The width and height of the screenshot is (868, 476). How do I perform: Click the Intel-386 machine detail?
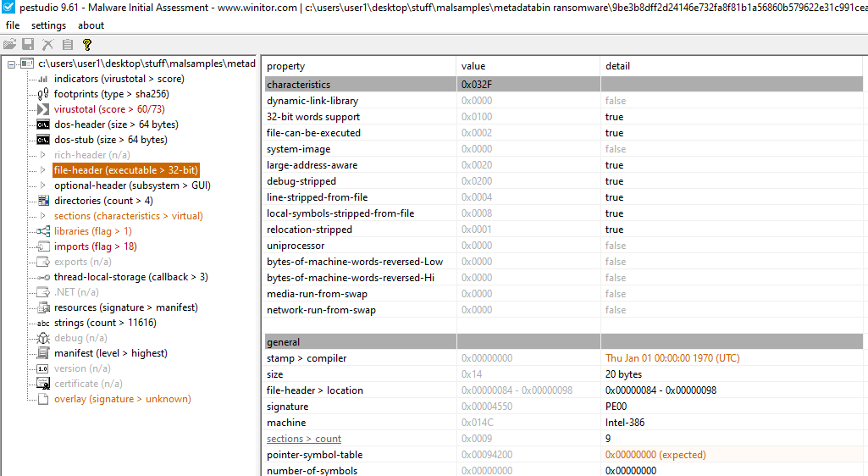(625, 423)
